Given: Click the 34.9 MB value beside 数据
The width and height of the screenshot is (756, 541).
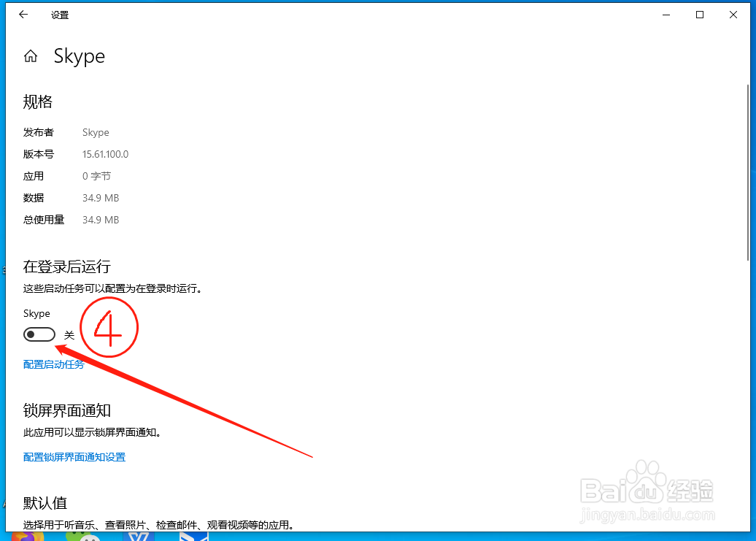Looking at the screenshot, I should point(100,198).
